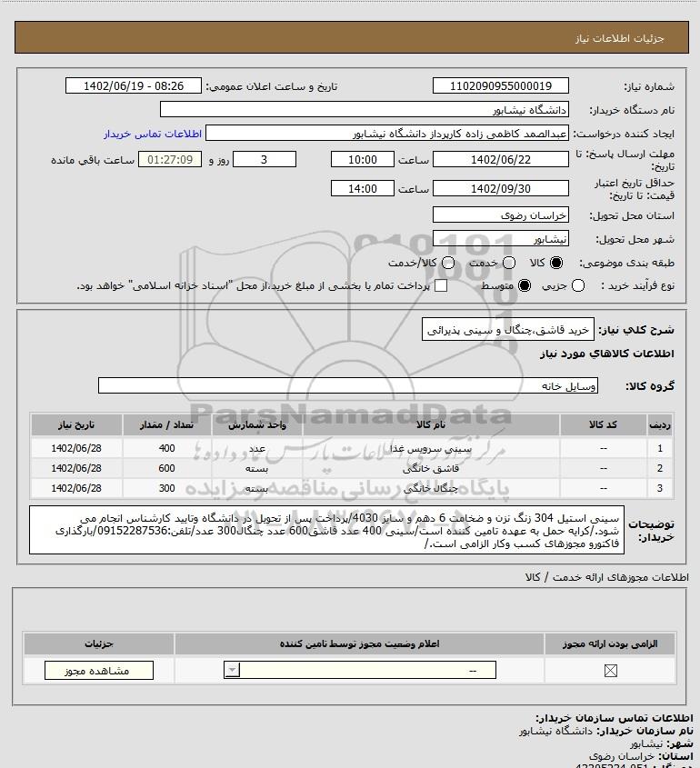Image resolution: width=700 pixels, height=768 pixels.
Task: Select the جزیی purchase type radio
Action: 578,285
